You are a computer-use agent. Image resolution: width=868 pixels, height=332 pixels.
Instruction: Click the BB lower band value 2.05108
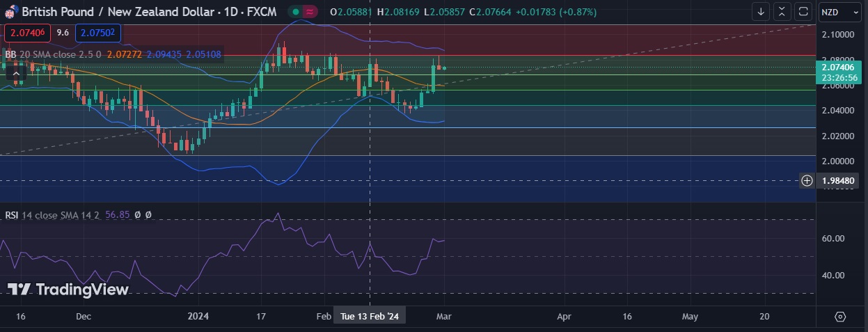pos(203,54)
